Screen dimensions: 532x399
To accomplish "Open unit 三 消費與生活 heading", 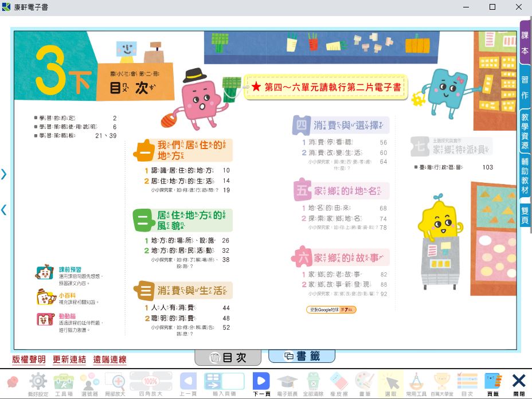I will coord(183,291).
